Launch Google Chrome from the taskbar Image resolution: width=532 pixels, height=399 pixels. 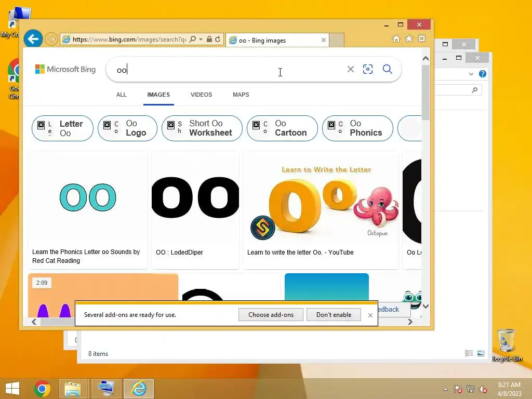tap(42, 389)
